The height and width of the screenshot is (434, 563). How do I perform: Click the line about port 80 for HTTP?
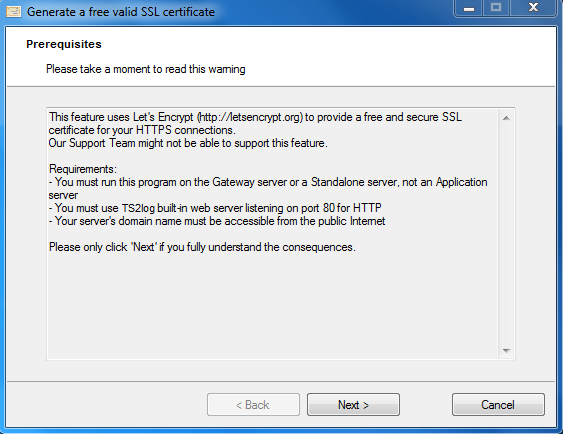tap(215, 208)
